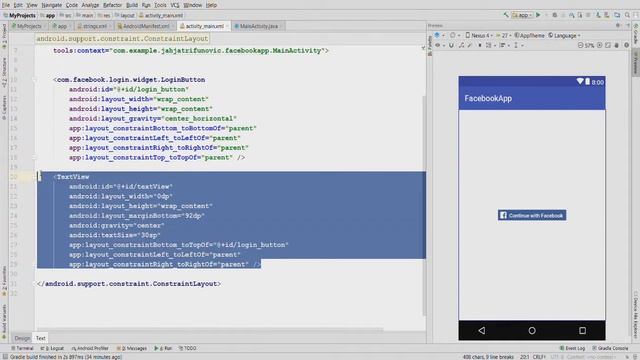Click the editor vertical scrollbar
The width and height of the screenshot is (640, 360).
[424, 205]
